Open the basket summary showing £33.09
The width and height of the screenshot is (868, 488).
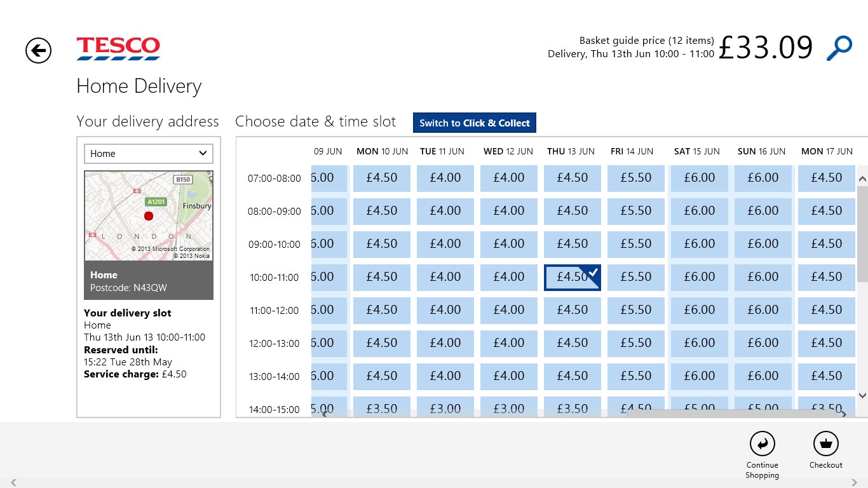(766, 47)
